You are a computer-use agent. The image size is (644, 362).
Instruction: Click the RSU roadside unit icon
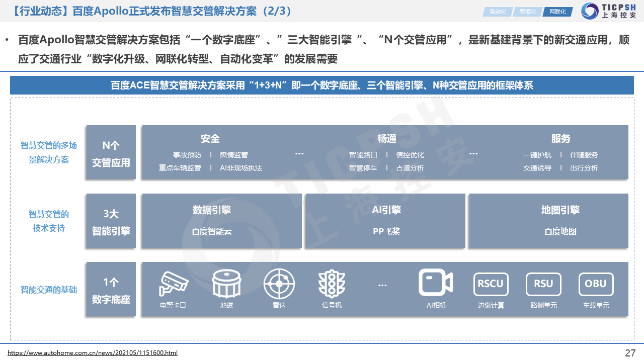(x=543, y=284)
